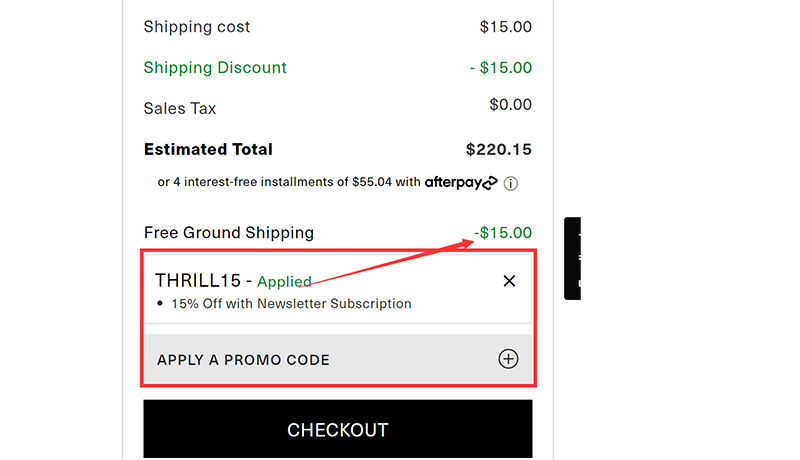Click the green Applied status text
This screenshot has width=800, height=460.
[284, 282]
